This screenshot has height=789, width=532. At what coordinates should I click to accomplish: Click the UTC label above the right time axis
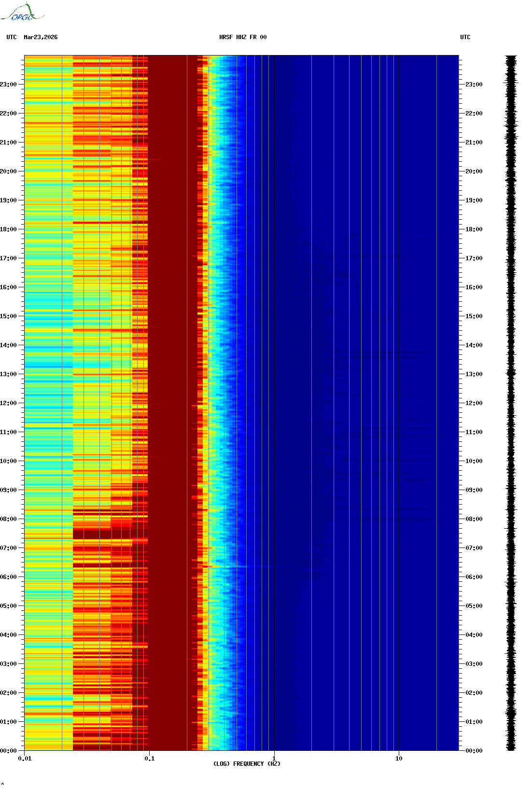[x=465, y=37]
